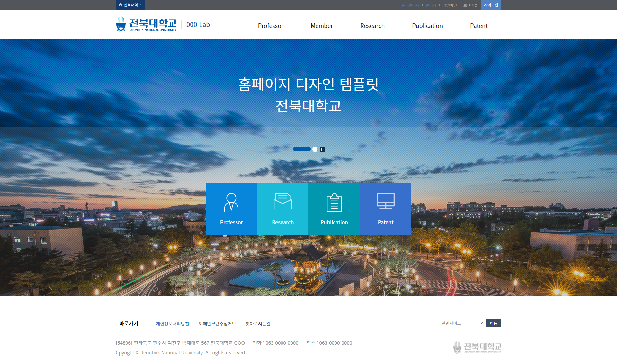Click the 로그아웃 link

tap(470, 5)
